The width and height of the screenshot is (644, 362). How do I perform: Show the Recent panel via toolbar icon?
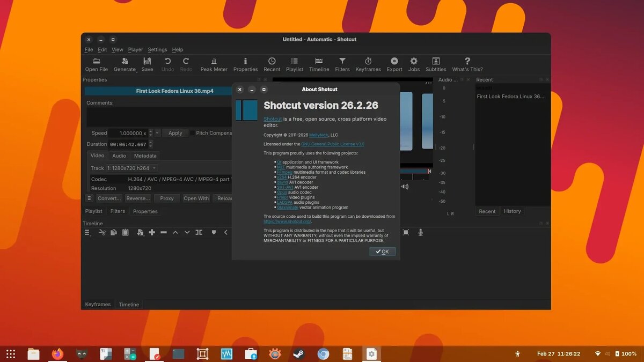(272, 61)
